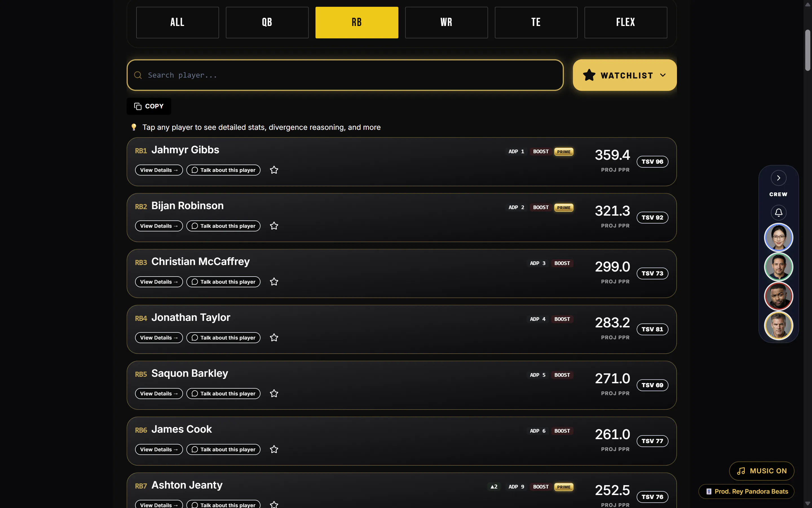The image size is (812, 508).
Task: Select the RB position tab
Action: [357, 23]
